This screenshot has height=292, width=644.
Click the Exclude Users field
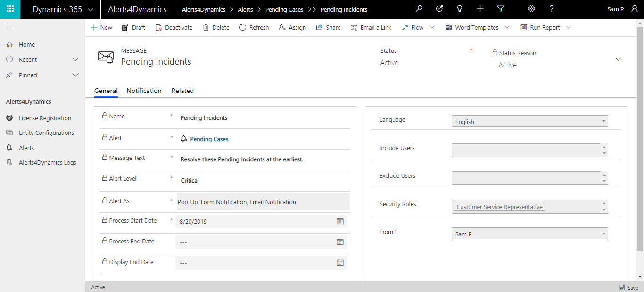526,178
